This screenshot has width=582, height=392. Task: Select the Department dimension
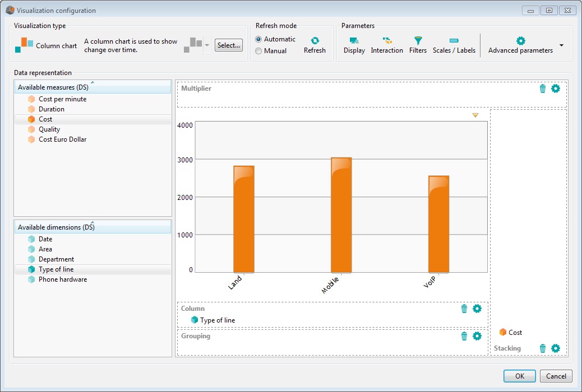tap(93, 259)
